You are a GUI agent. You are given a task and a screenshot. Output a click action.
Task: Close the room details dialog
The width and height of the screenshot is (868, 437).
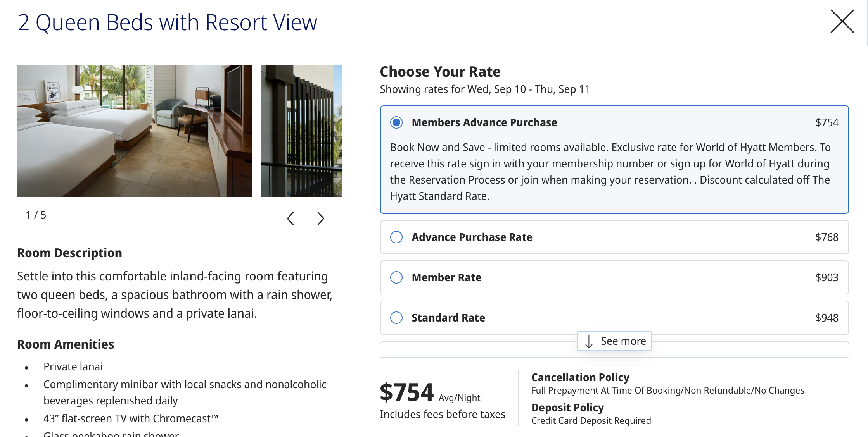coord(842,22)
